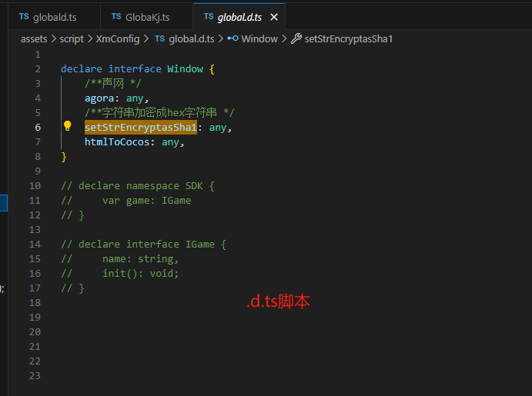532x396 pixels.
Task: Click the any type on line 7
Action: point(170,142)
